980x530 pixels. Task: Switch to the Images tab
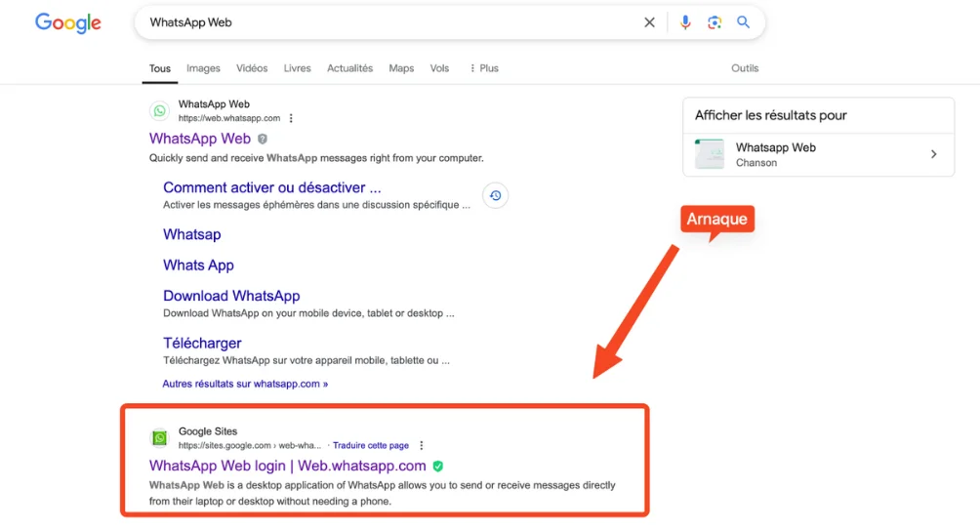click(203, 68)
